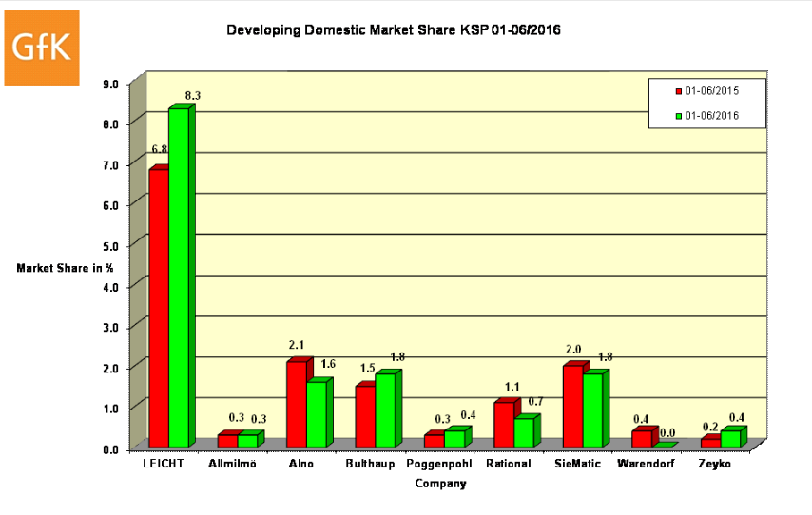Click the 1.6 data label above Alno
The width and height of the screenshot is (812, 515).
tap(328, 364)
